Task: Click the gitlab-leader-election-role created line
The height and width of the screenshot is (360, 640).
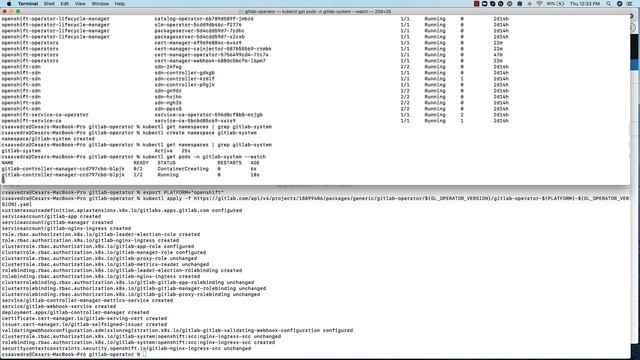Action: click(100, 235)
